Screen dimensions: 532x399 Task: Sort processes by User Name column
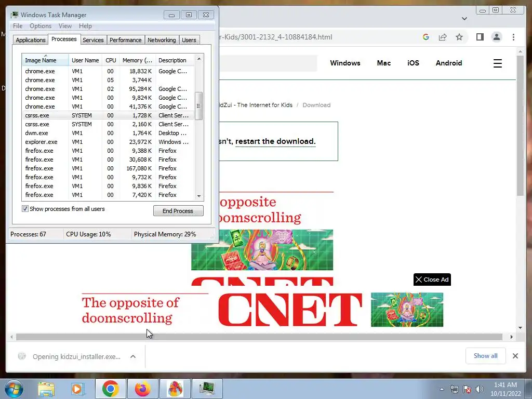85,60
